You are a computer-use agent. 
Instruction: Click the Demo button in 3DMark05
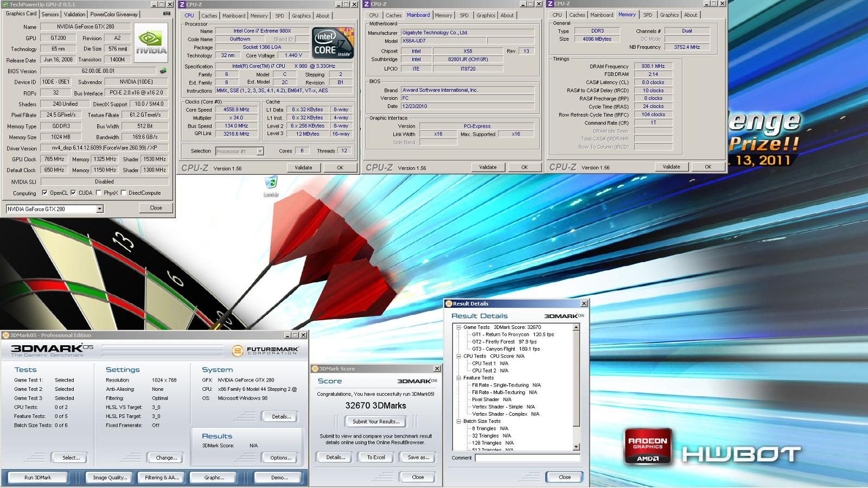coord(279,477)
